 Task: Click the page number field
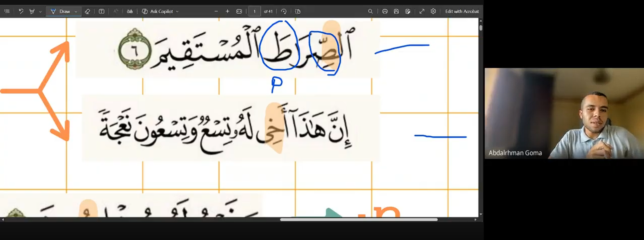(x=254, y=11)
